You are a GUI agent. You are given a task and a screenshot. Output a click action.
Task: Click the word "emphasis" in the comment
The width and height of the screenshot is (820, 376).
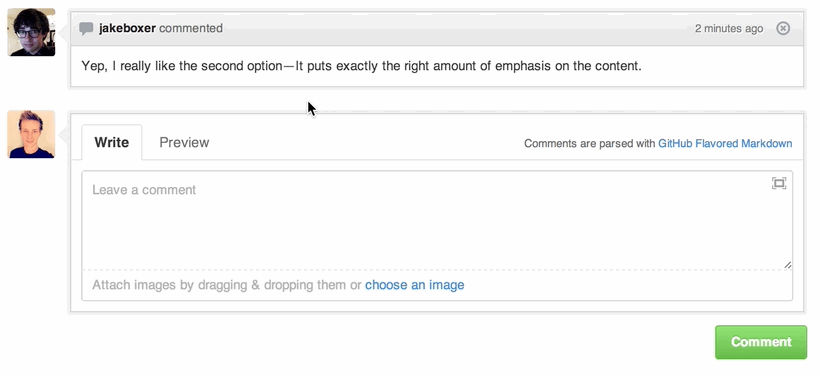click(x=523, y=66)
